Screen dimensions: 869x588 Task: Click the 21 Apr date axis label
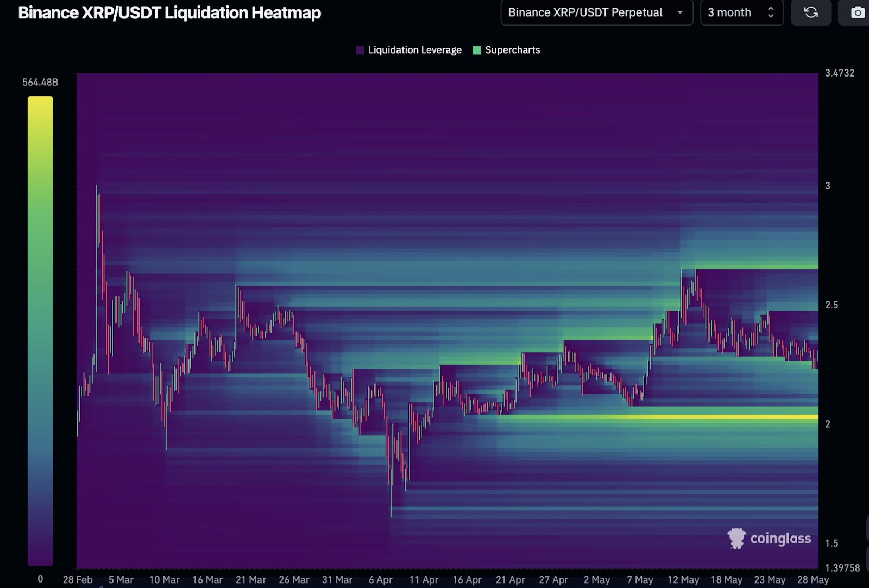pos(510,580)
